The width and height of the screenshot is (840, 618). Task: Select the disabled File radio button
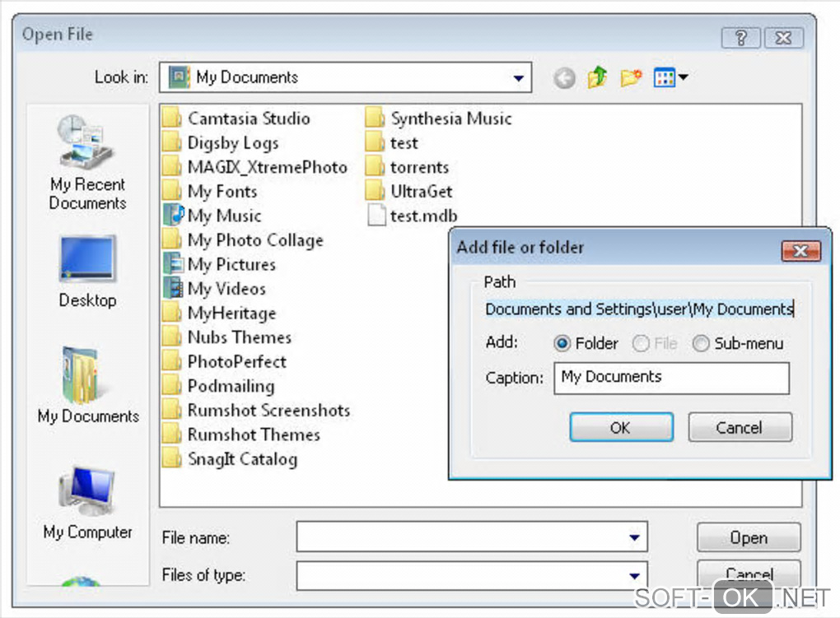coord(641,344)
